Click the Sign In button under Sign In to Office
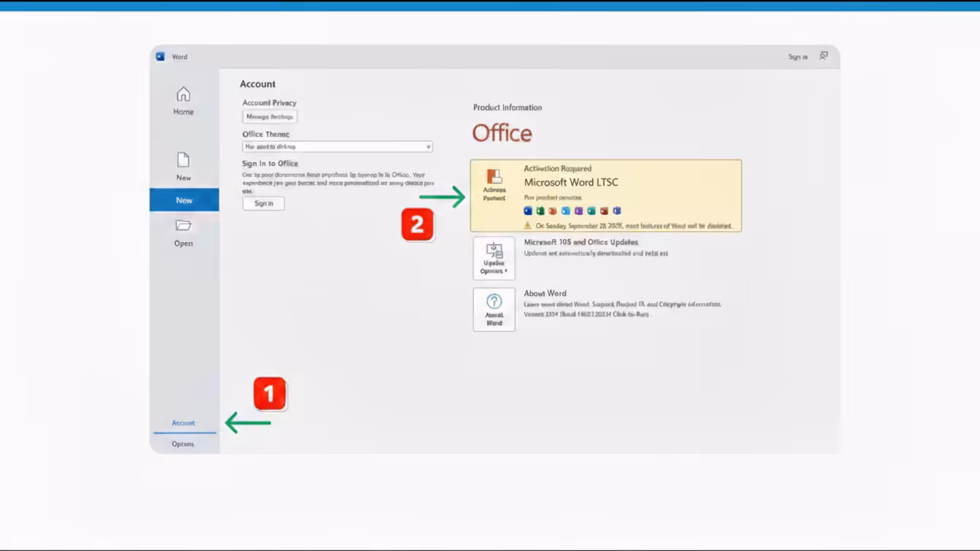Screen dimensions: 980x551 (264, 203)
